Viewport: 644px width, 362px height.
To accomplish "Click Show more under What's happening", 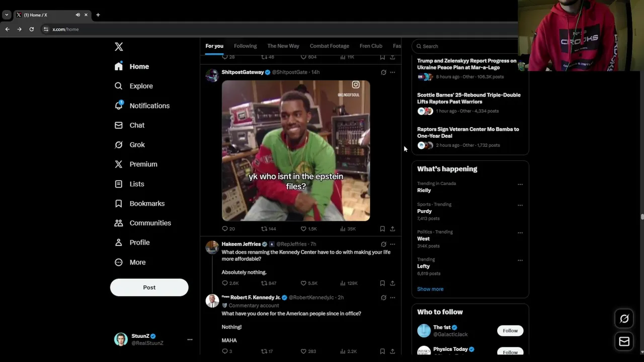I will [x=430, y=289].
